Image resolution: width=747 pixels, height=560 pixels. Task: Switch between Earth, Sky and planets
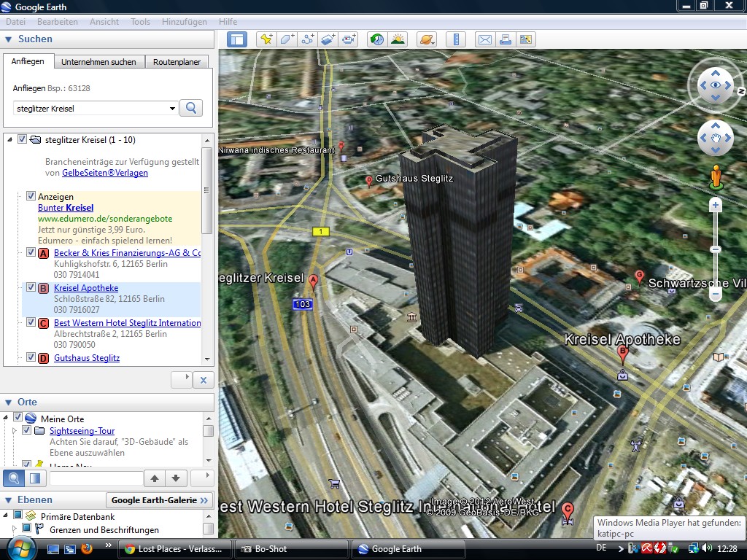click(x=427, y=39)
